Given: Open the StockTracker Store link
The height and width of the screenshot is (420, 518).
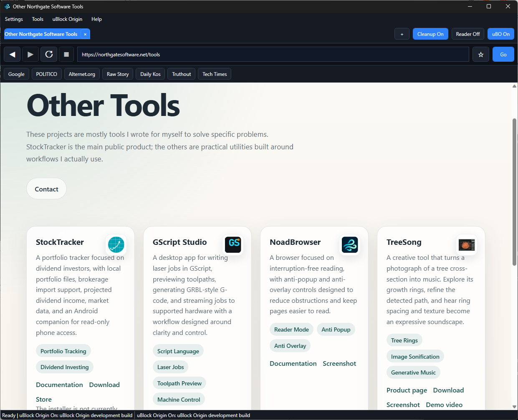Looking at the screenshot, I should (x=44, y=399).
